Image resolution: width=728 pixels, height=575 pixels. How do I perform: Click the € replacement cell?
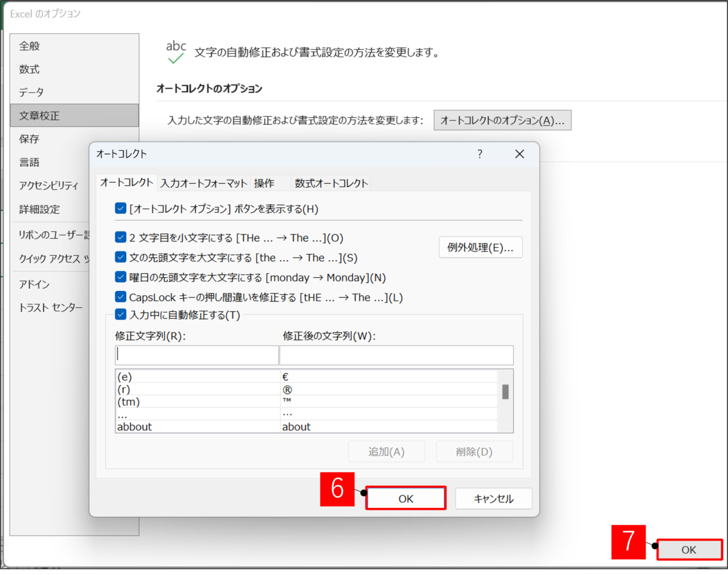pos(389,376)
